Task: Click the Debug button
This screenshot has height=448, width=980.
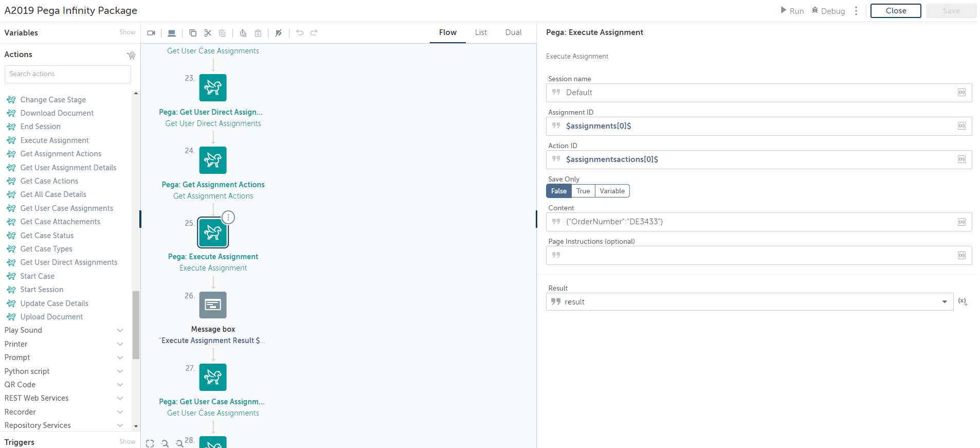Action: coord(828,11)
